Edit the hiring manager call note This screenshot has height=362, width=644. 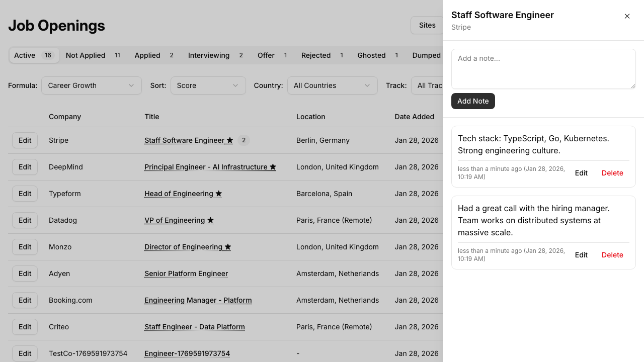(x=581, y=255)
